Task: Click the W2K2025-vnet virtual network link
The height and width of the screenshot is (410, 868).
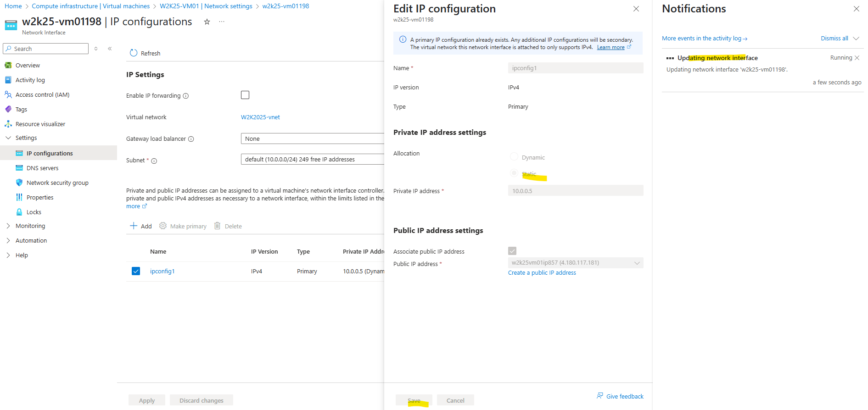Action: click(x=260, y=117)
